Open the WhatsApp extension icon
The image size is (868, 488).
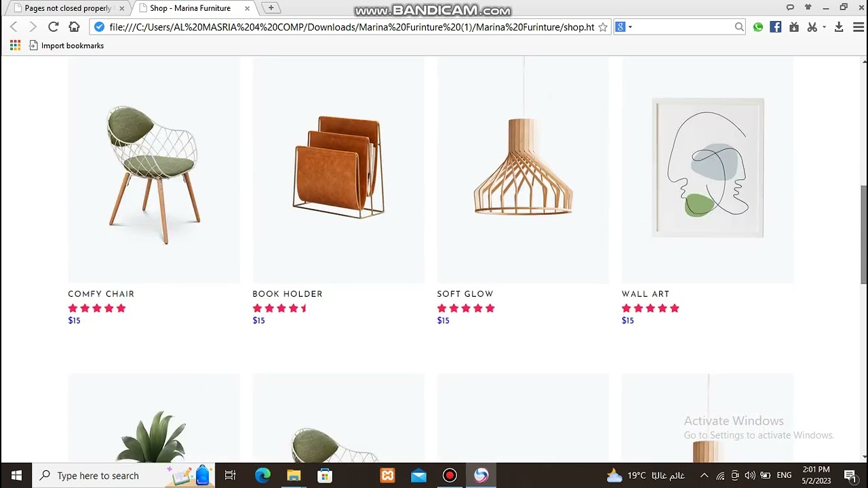click(758, 27)
